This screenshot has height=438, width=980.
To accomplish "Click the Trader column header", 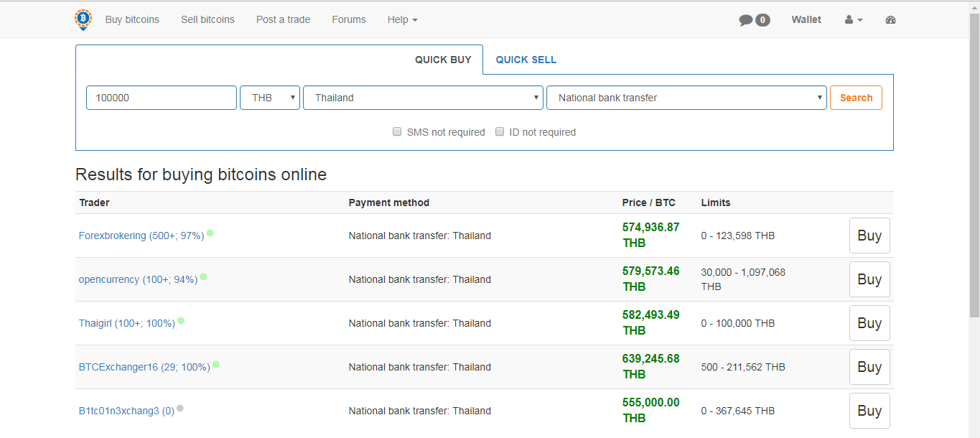I will pyautogui.click(x=94, y=202).
